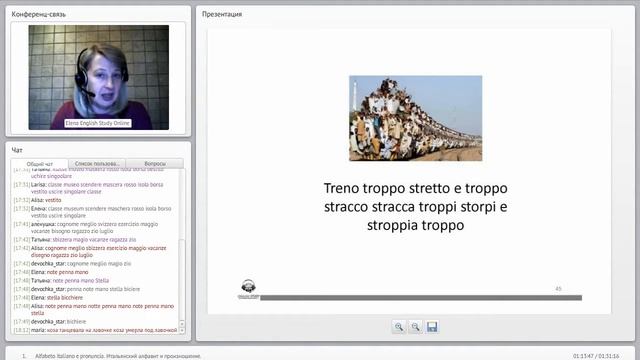Click the Чат panel title
The image size is (640, 360).
coord(17,150)
